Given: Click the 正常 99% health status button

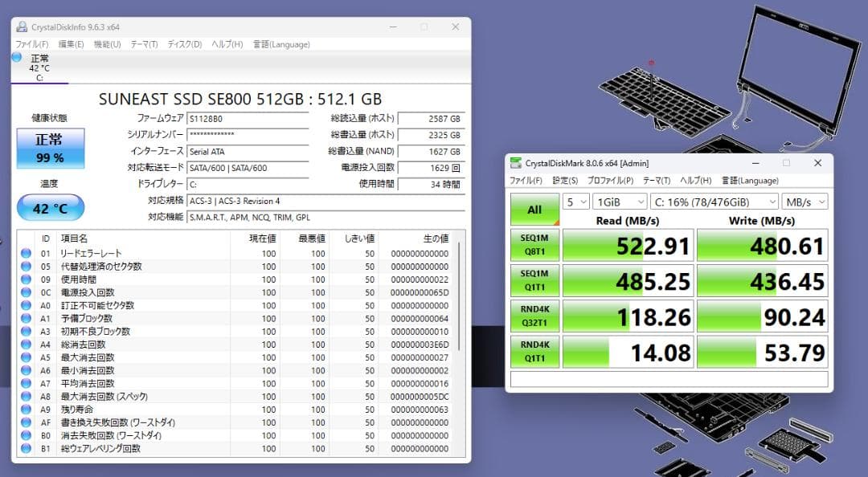Looking at the screenshot, I should (51, 148).
